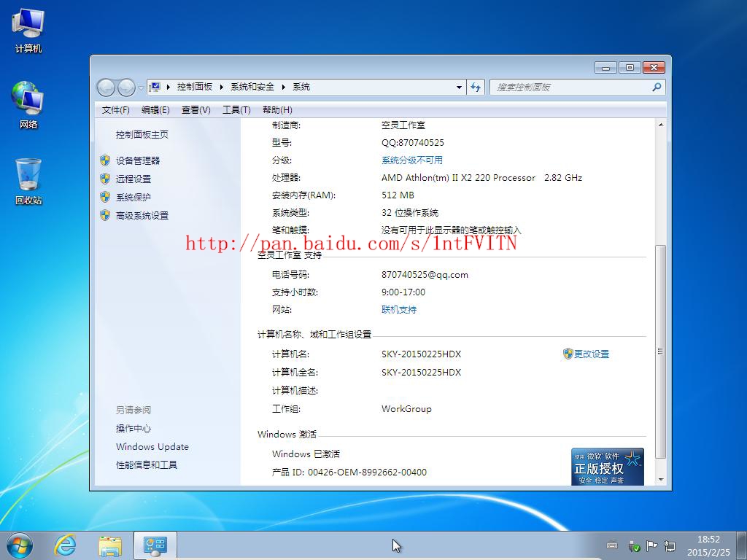Click the address bar computer icon
The image size is (747, 560).
155,87
